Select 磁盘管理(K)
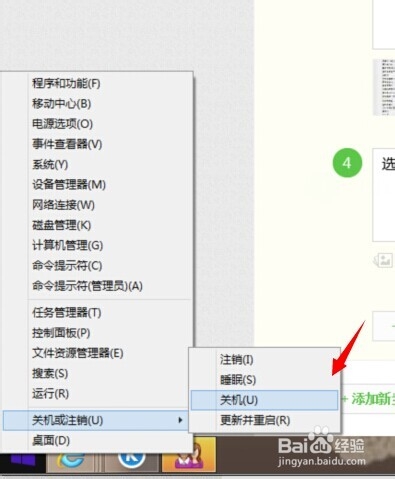395x479 pixels. click(97, 225)
